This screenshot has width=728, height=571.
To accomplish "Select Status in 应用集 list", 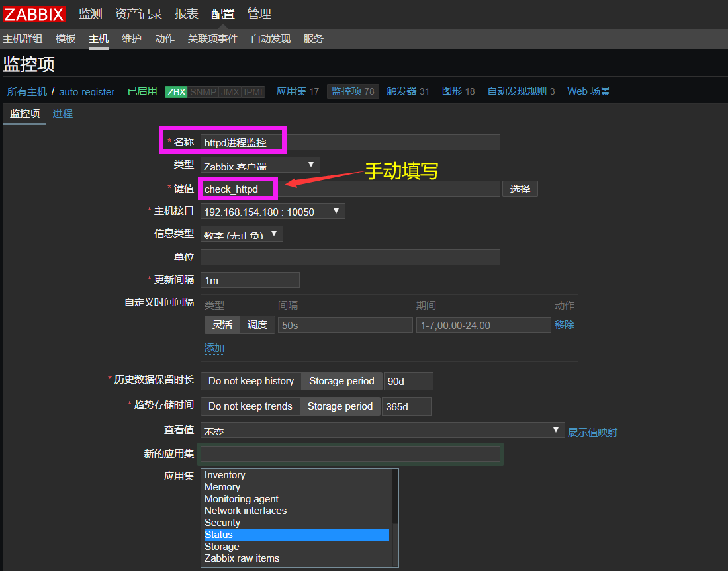I will (x=296, y=535).
